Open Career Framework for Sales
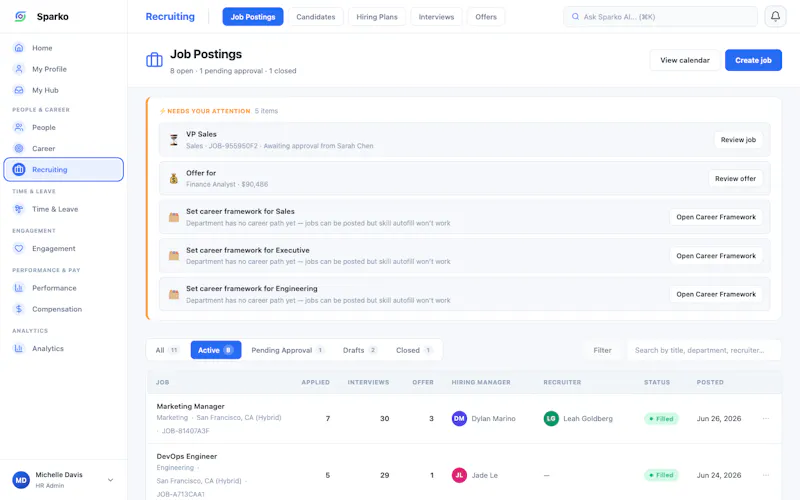 716,217
